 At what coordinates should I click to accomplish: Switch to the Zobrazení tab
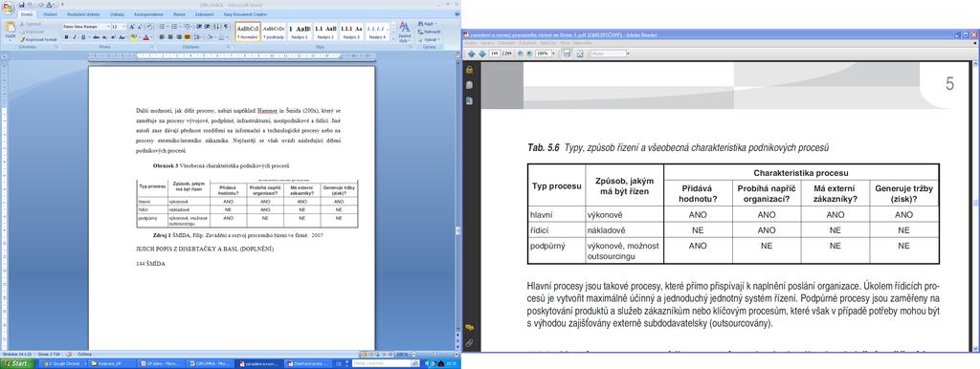[x=205, y=14]
